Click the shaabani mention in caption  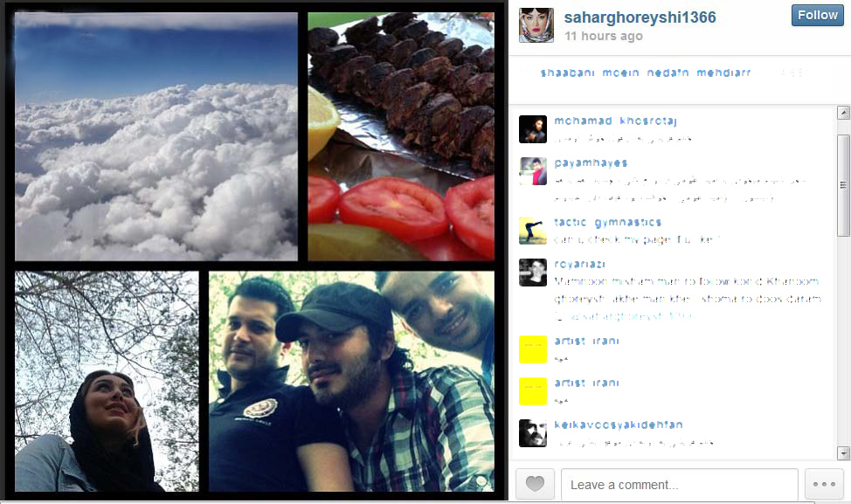point(567,72)
